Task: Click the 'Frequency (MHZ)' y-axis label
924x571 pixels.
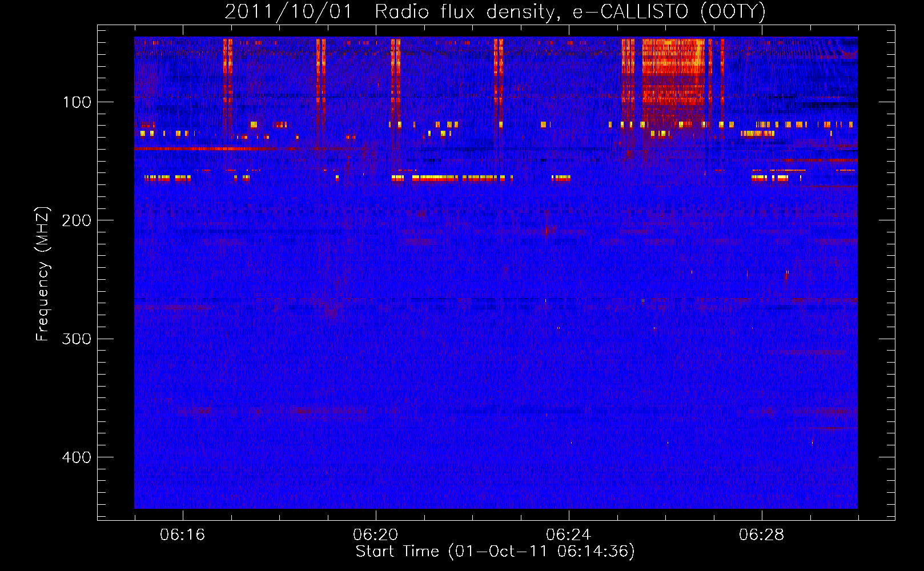Action: [43, 274]
